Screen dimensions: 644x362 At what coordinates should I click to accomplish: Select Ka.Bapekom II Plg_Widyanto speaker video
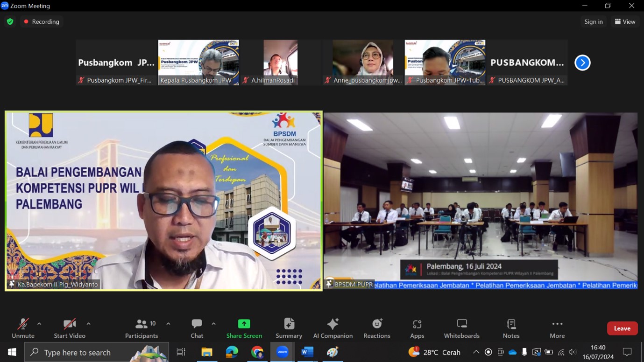click(163, 201)
